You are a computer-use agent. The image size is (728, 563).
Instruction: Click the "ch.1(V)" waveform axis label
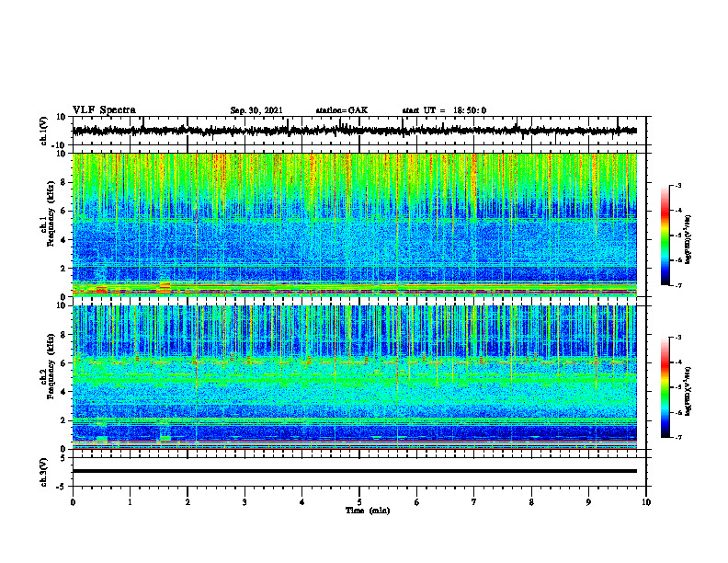pyautogui.click(x=45, y=131)
